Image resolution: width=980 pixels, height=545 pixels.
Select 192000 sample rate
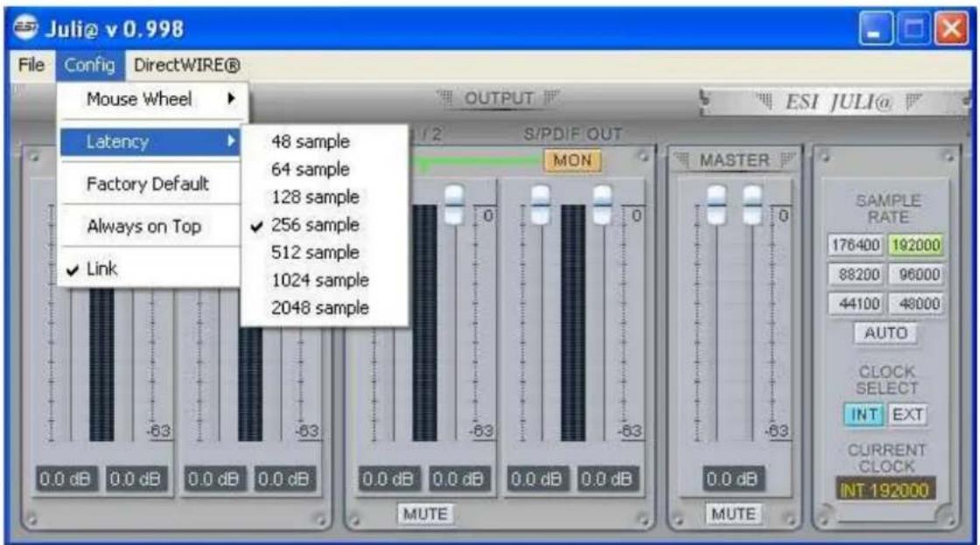(x=915, y=245)
